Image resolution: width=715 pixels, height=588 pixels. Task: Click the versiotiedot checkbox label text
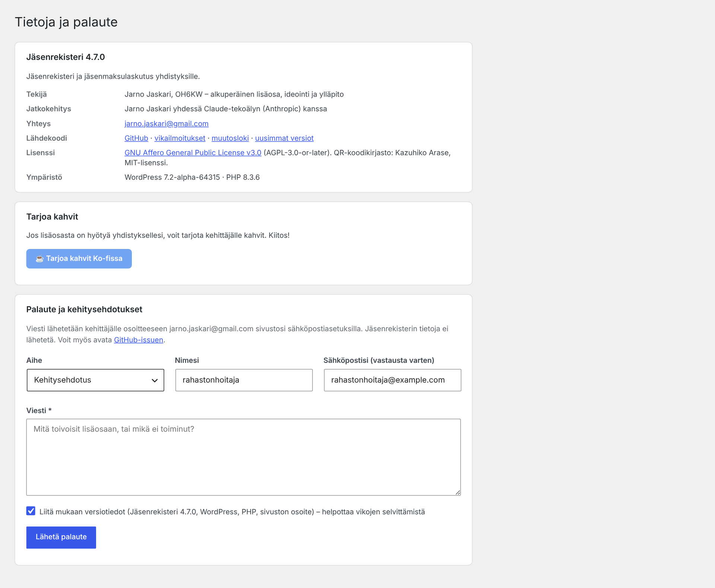pos(232,512)
